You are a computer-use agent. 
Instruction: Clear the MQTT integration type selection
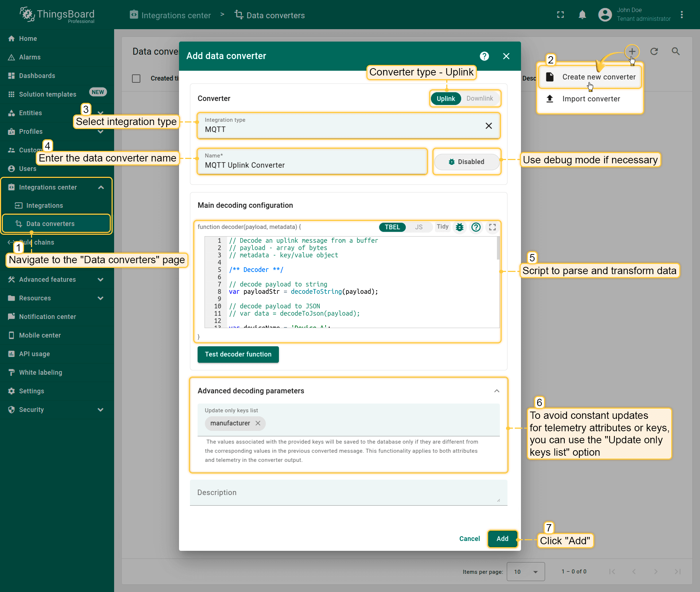tap(489, 126)
